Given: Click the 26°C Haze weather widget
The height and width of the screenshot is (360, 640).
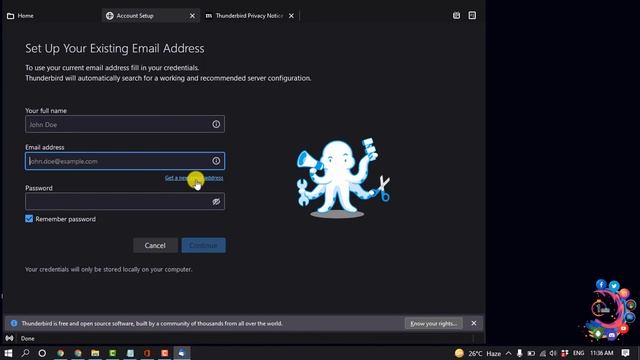Looking at the screenshot, I should [478, 353].
